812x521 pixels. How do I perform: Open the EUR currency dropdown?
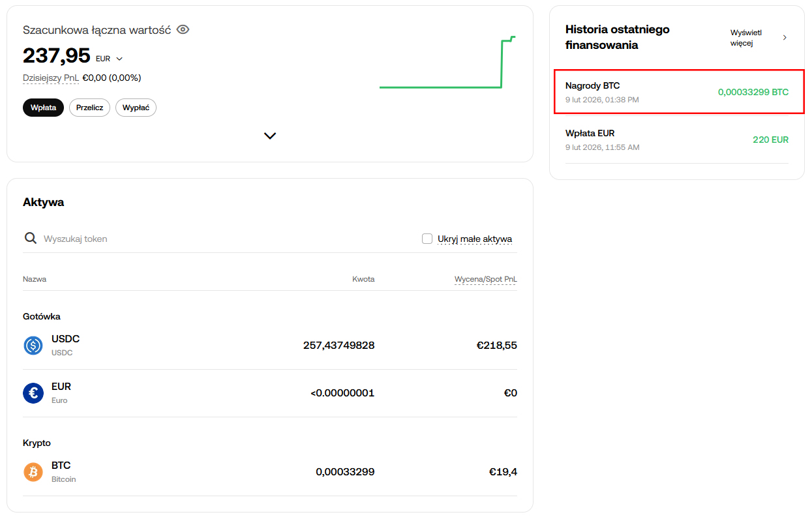click(x=110, y=59)
